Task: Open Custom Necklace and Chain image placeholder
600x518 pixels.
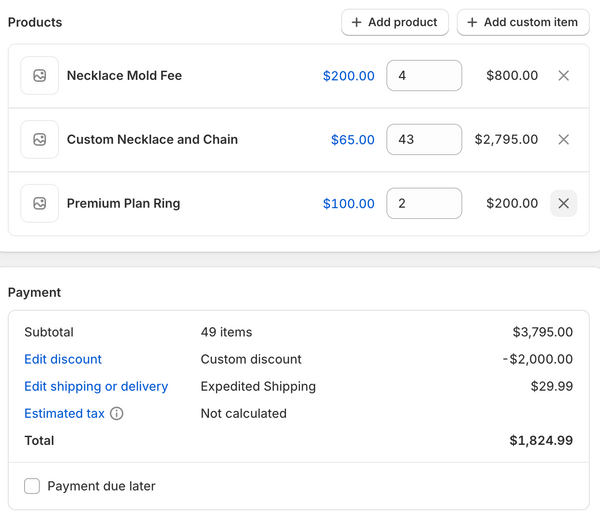Action: pos(39,139)
